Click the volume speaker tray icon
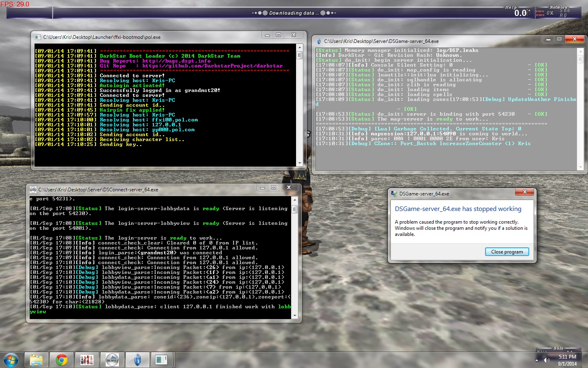 pos(547,360)
